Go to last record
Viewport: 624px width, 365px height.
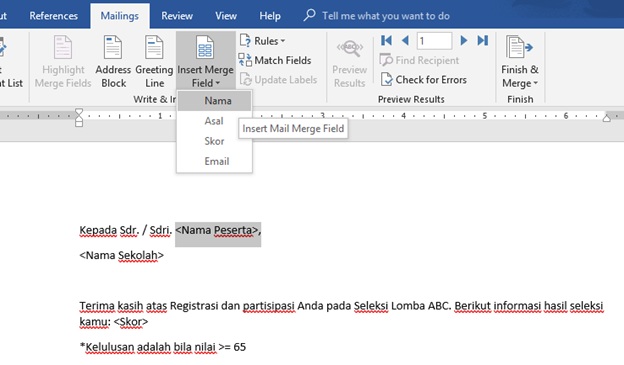tap(483, 40)
